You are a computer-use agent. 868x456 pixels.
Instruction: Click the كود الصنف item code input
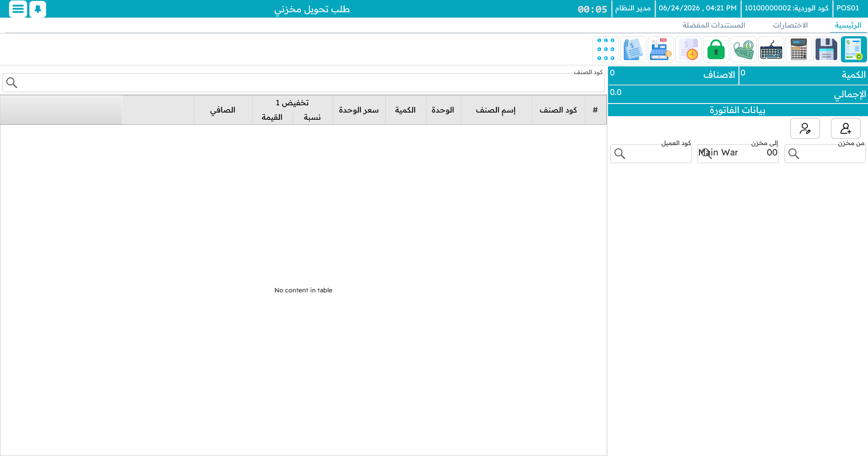point(303,83)
